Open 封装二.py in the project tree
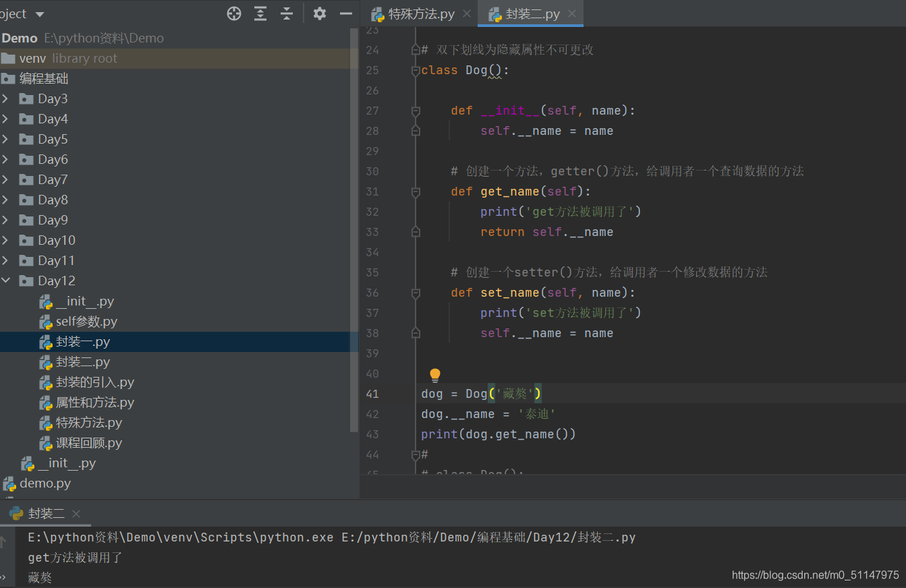The width and height of the screenshot is (906, 588). [x=83, y=362]
